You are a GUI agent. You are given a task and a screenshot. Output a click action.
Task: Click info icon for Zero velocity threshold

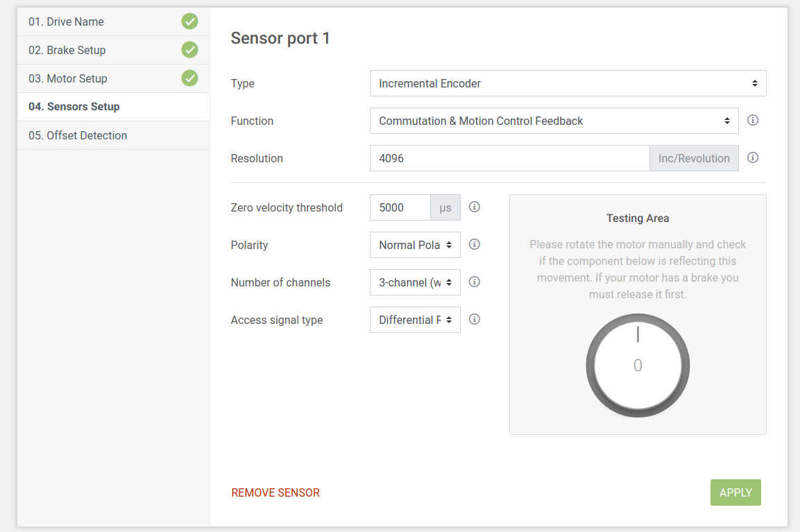coord(475,207)
